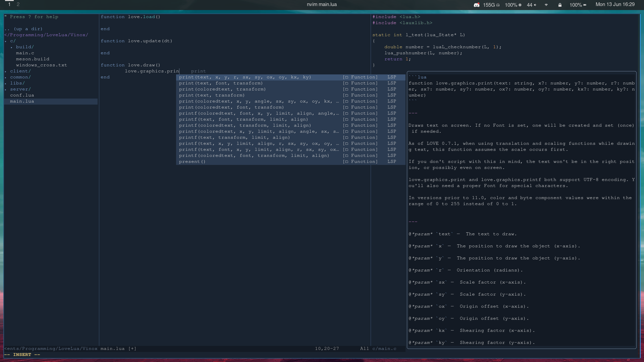Click the lock icon in the top bar
644x362 pixels.
tap(559, 5)
